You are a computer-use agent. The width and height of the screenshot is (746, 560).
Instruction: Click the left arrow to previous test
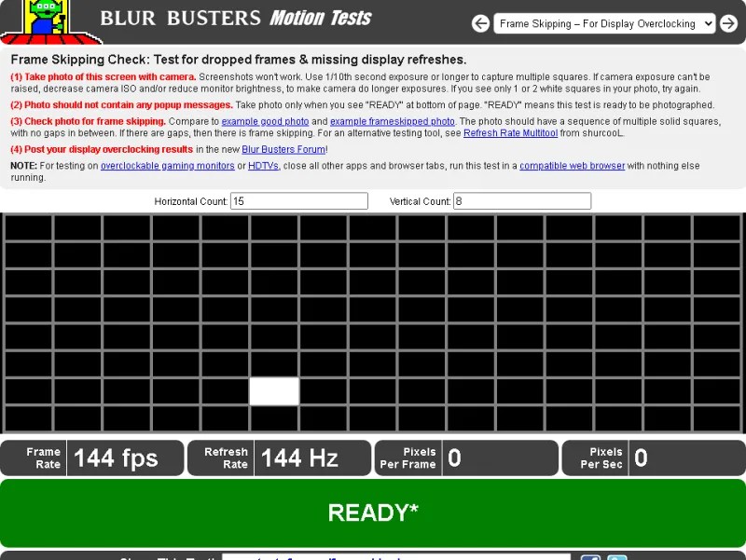coord(481,23)
